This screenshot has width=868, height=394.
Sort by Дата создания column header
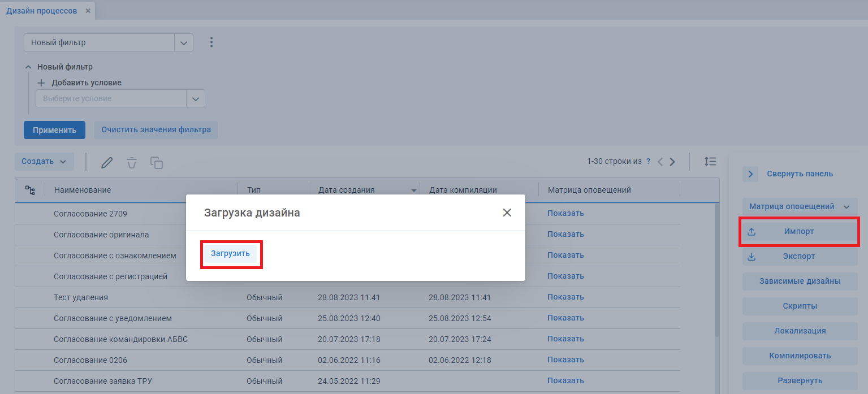[x=347, y=190]
